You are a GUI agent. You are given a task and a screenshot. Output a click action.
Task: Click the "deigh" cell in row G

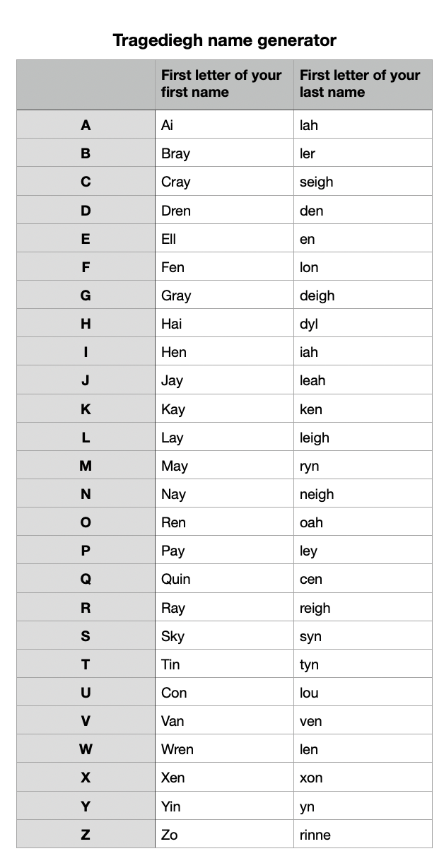coord(317,295)
